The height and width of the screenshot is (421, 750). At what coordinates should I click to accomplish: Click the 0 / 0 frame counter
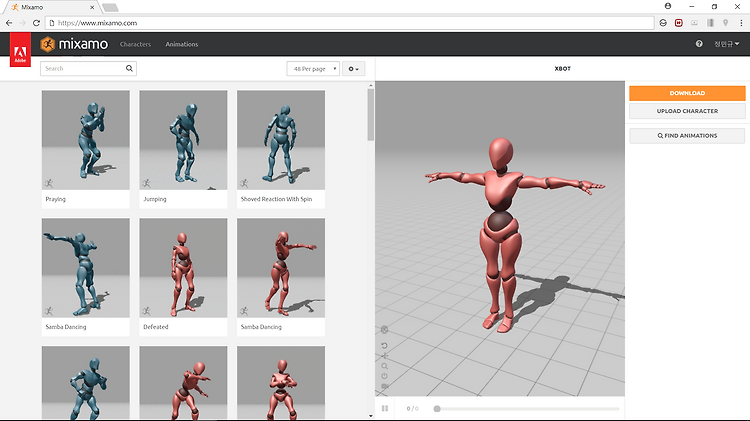(412, 409)
